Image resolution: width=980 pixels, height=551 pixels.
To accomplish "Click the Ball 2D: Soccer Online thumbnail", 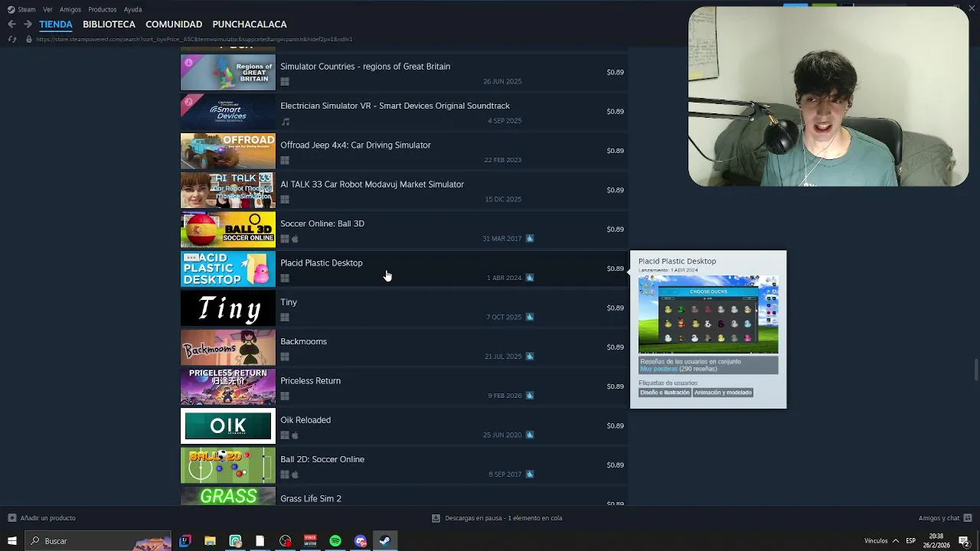I will (x=228, y=465).
